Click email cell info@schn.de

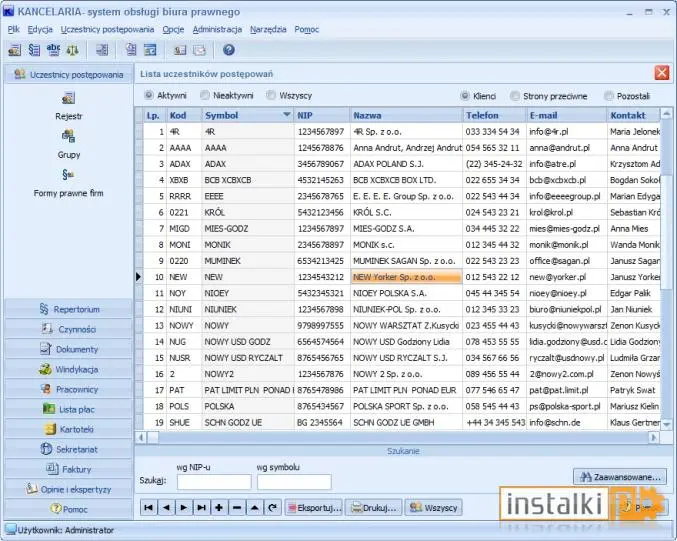tap(566, 422)
